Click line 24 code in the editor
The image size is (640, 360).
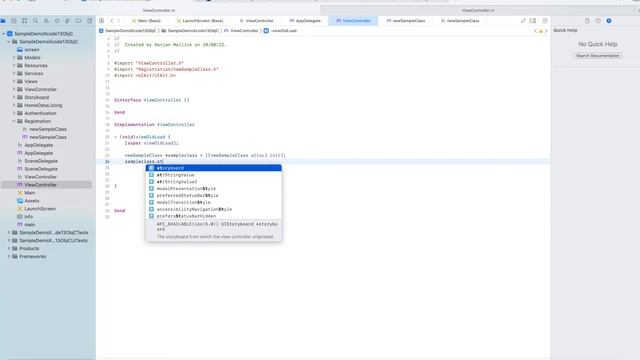tap(144, 162)
